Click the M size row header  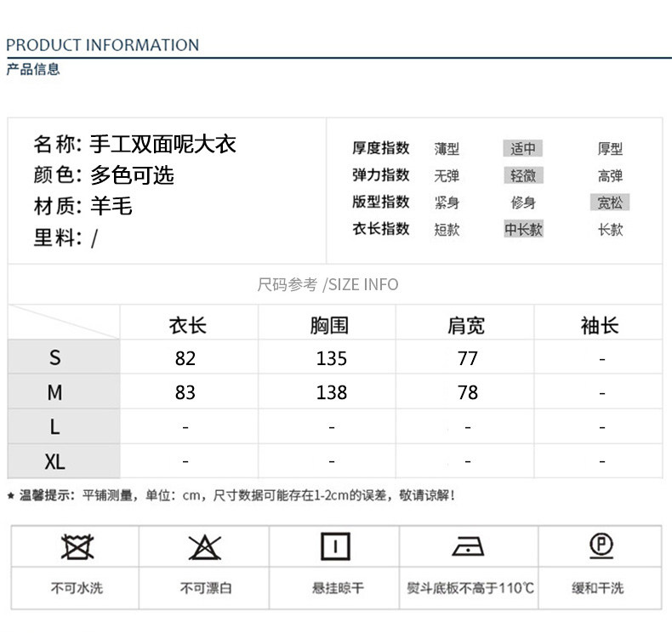[55, 392]
